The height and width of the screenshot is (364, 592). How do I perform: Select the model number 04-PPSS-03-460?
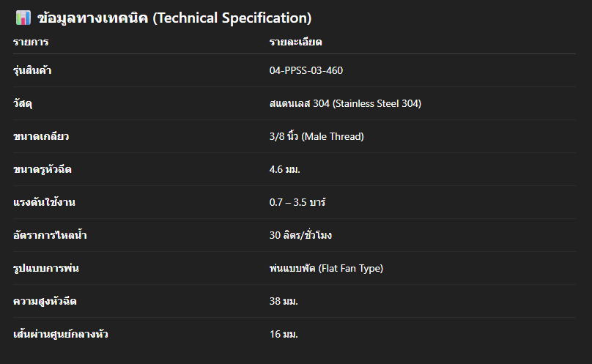pyautogui.click(x=306, y=71)
